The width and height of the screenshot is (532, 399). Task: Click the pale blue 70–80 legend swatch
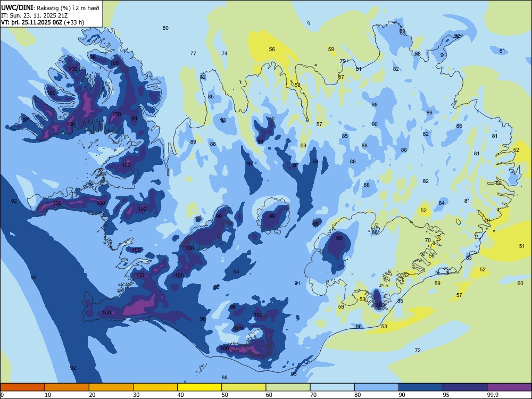332,387
